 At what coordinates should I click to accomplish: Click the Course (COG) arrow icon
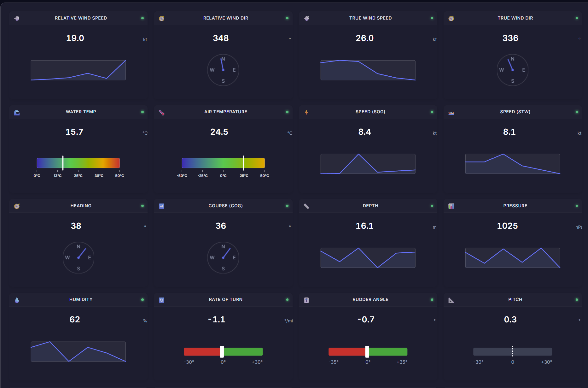162,206
